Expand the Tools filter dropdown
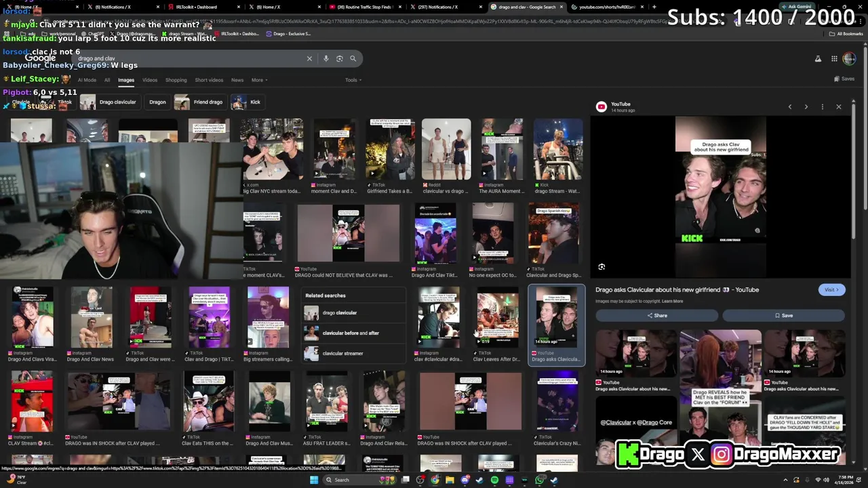Viewport: 868px width, 488px height. [353, 80]
